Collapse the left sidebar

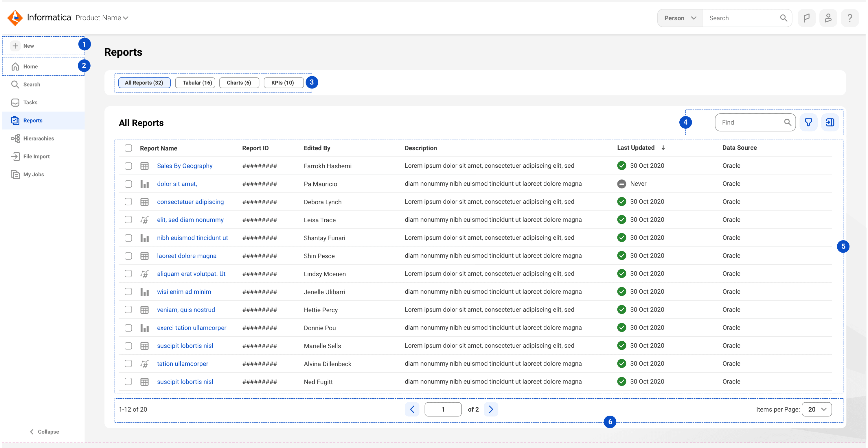(44, 432)
